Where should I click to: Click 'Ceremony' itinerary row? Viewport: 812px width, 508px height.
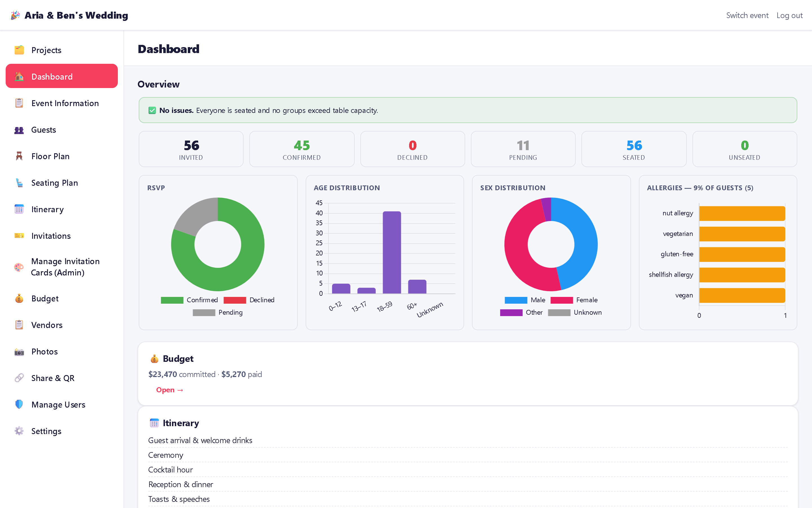[468, 455]
